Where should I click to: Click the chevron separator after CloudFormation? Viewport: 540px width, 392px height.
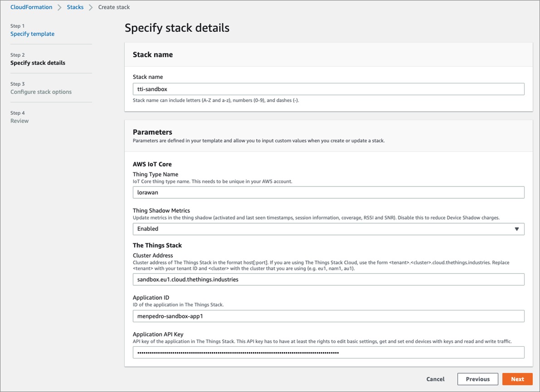coord(59,7)
